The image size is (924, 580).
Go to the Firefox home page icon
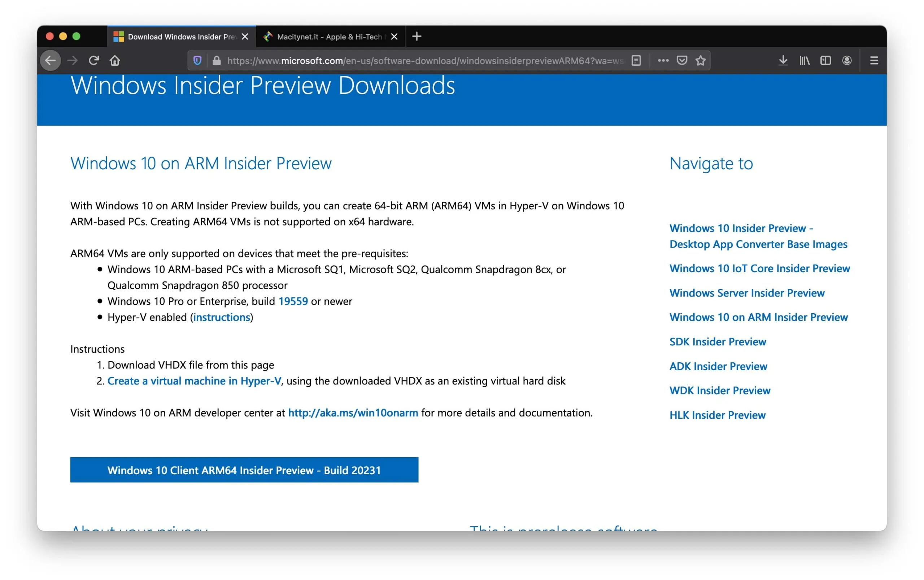click(115, 60)
